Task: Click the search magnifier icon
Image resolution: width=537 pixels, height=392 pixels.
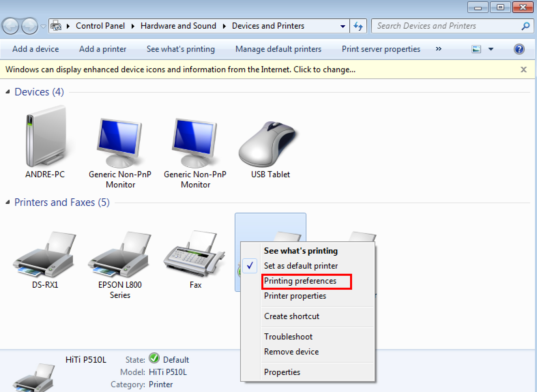Action: click(x=526, y=26)
